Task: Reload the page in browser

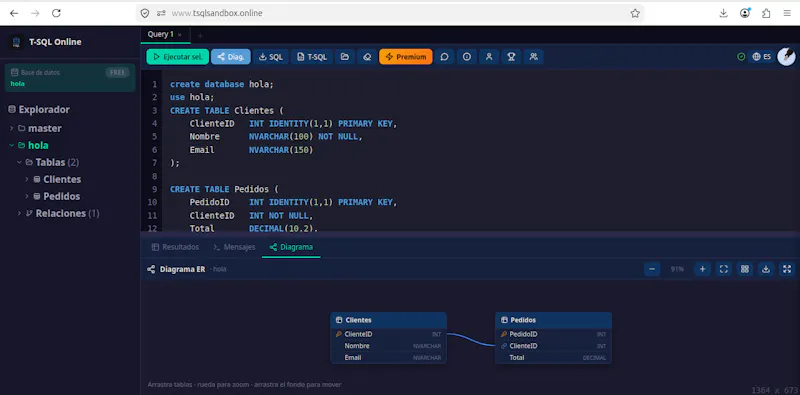Action: coord(57,13)
